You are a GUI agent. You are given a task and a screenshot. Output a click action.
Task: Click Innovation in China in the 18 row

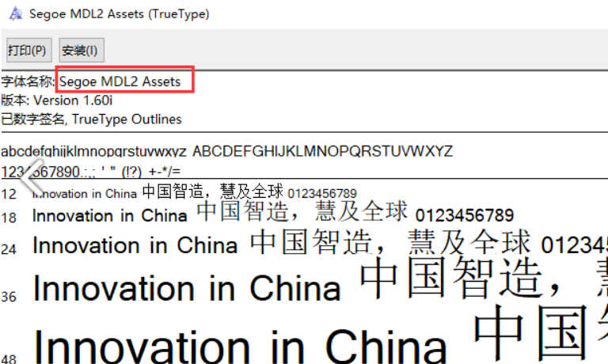point(110,216)
